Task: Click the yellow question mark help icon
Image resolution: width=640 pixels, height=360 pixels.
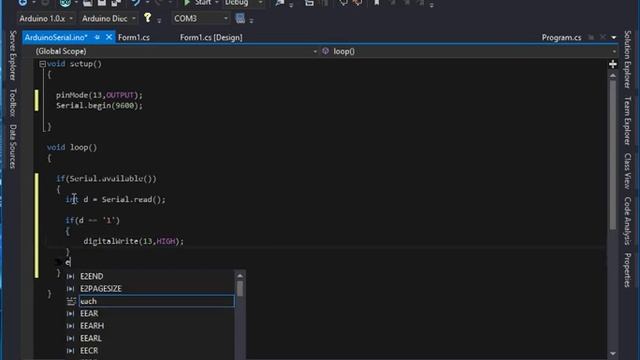Action: tap(147, 18)
